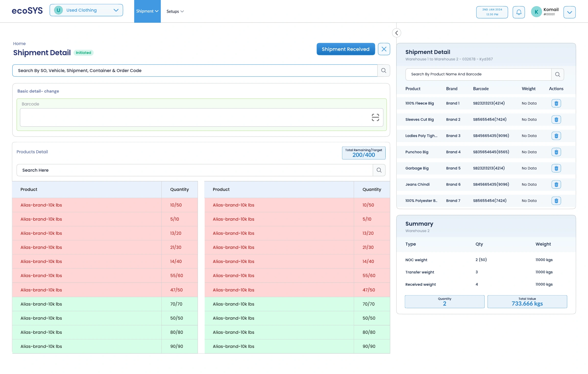Click the Basic detail- change heading

click(x=38, y=91)
